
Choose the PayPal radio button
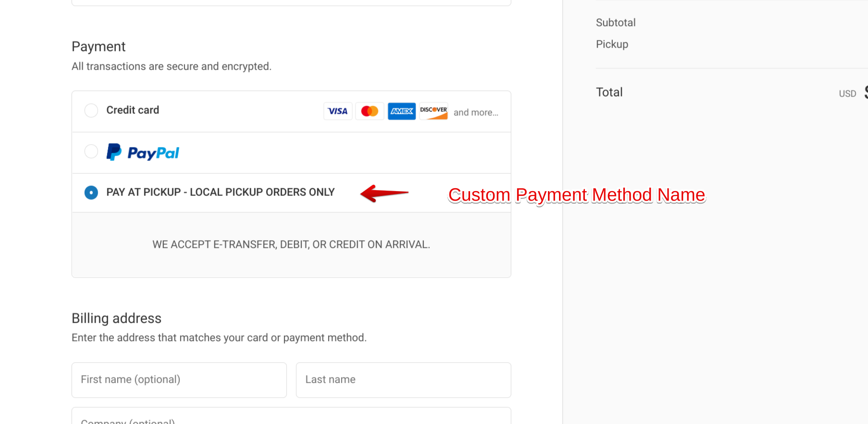(91, 152)
